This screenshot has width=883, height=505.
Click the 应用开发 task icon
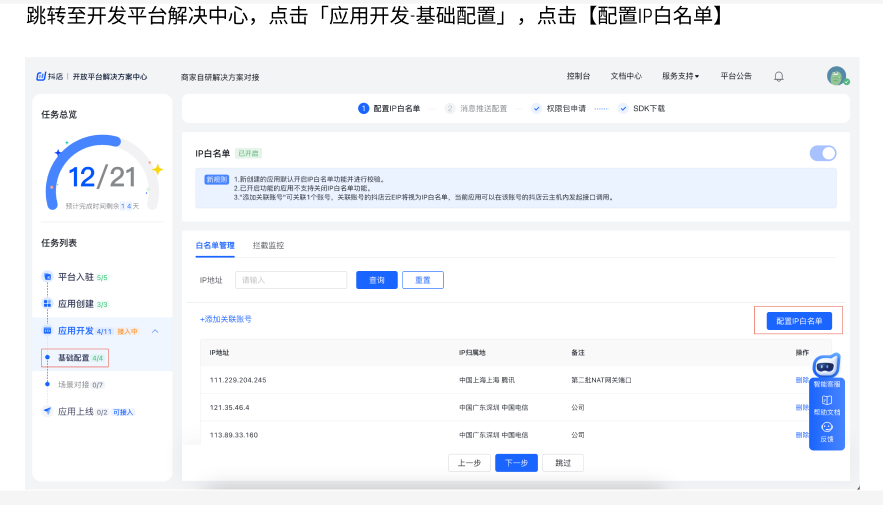point(47,330)
